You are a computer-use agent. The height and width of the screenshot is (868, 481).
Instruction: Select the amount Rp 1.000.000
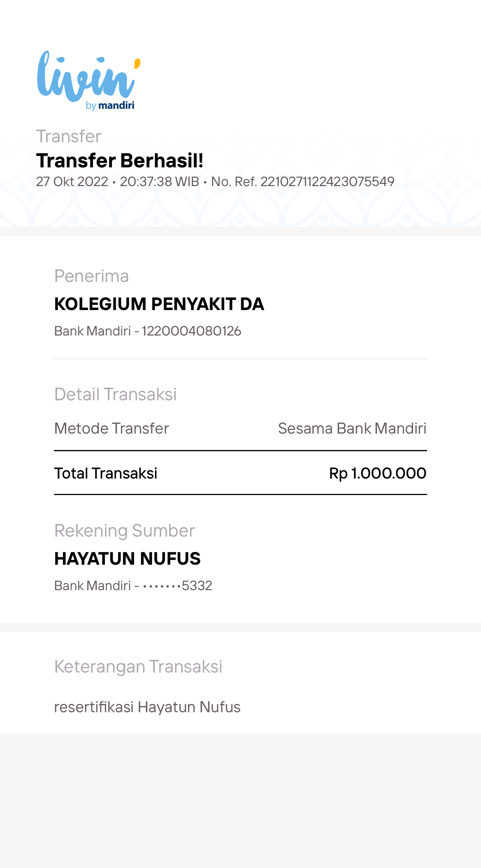tap(378, 473)
